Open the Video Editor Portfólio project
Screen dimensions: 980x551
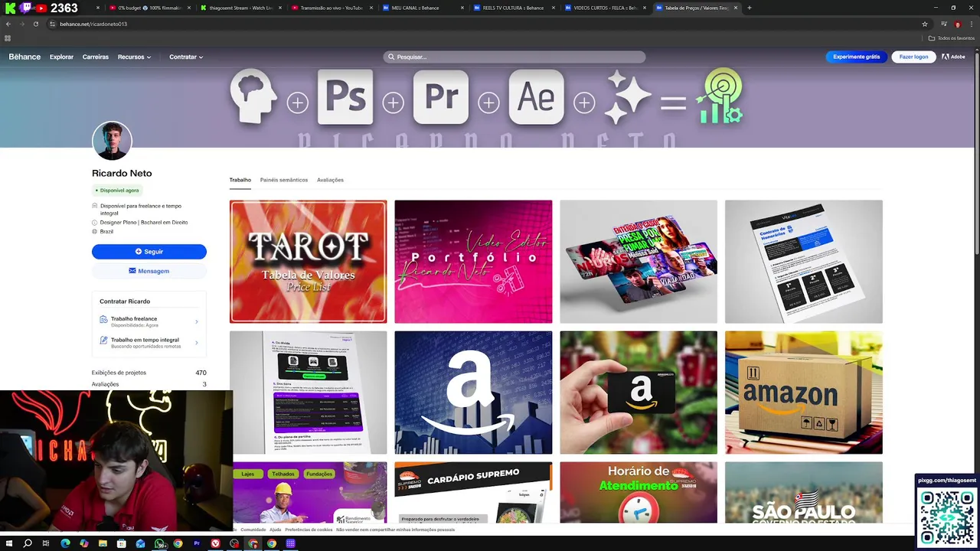[473, 262]
